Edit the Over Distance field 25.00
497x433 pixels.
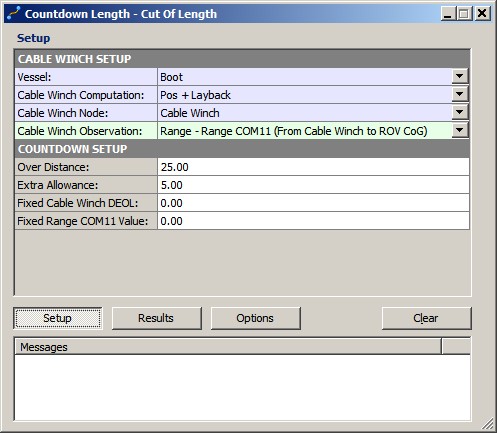point(313,167)
